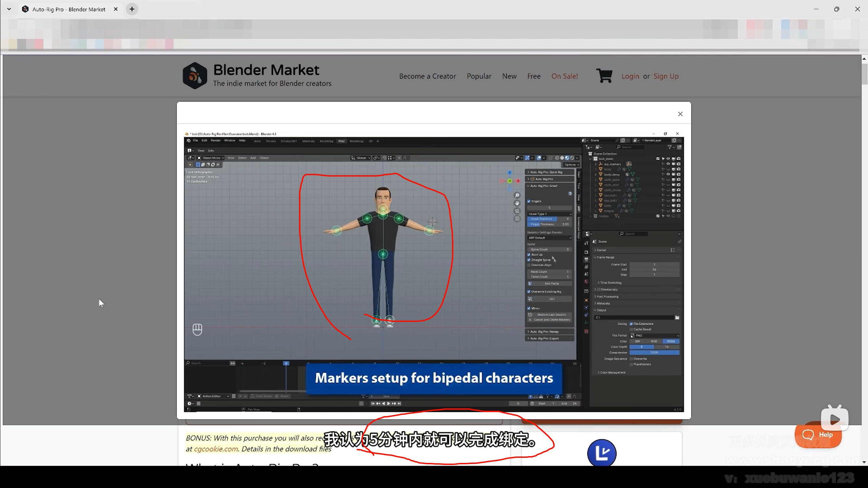The width and height of the screenshot is (868, 488).
Task: Click the On Sale! link
Action: tap(565, 76)
